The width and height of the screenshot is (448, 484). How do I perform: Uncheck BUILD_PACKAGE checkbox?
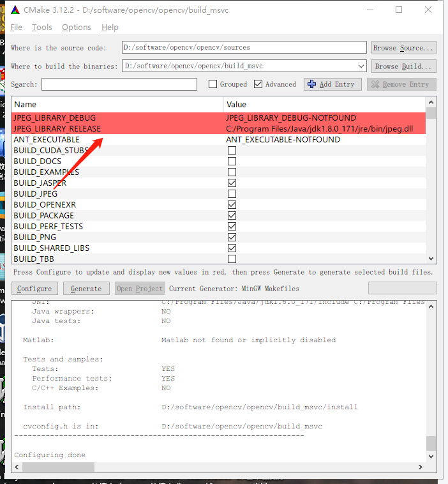click(x=232, y=215)
